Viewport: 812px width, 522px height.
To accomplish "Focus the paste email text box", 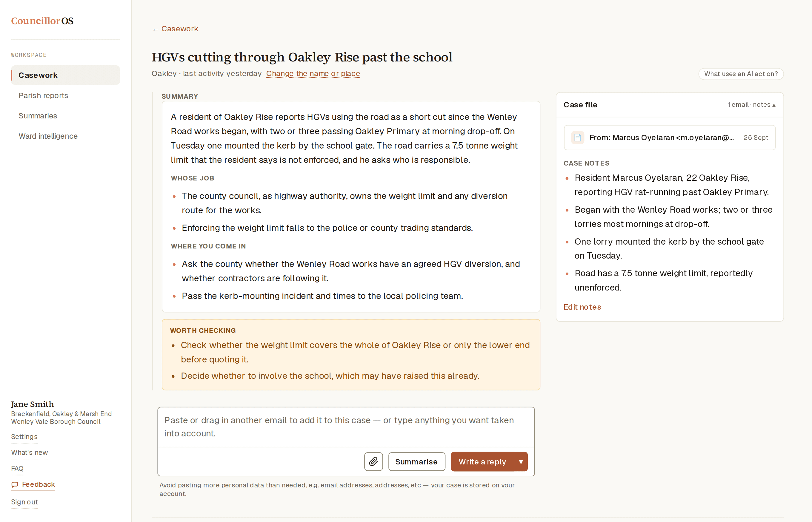I will [346, 427].
